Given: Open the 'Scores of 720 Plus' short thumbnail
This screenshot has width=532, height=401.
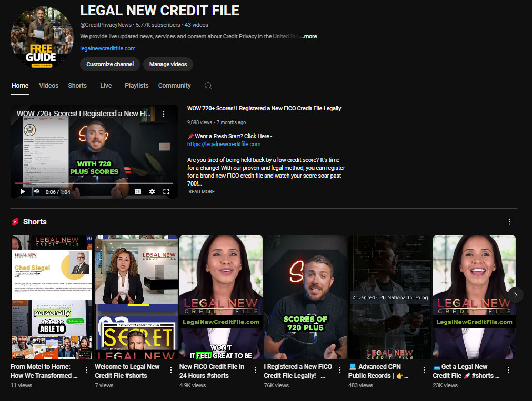Looking at the screenshot, I should (x=305, y=297).
